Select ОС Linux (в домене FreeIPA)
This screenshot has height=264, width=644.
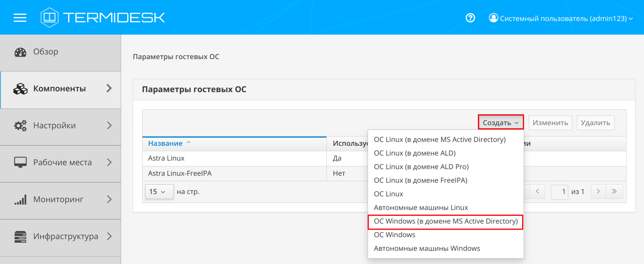click(446, 180)
